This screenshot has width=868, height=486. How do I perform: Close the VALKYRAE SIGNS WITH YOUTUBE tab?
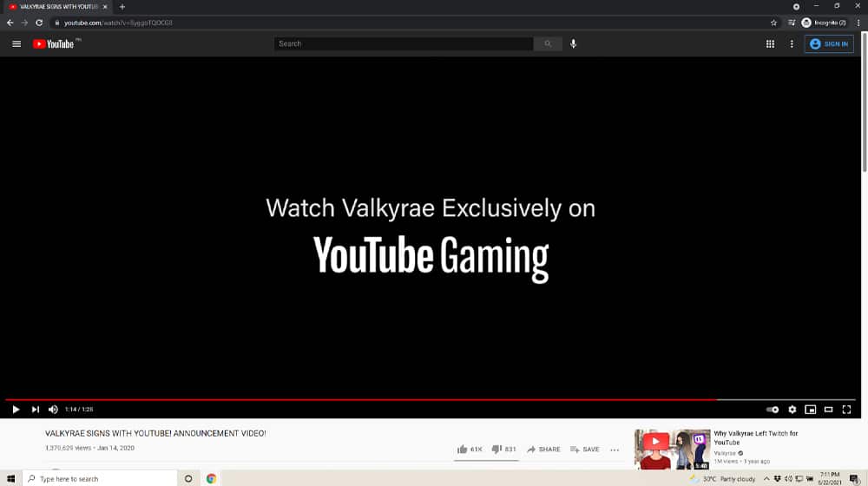click(105, 7)
